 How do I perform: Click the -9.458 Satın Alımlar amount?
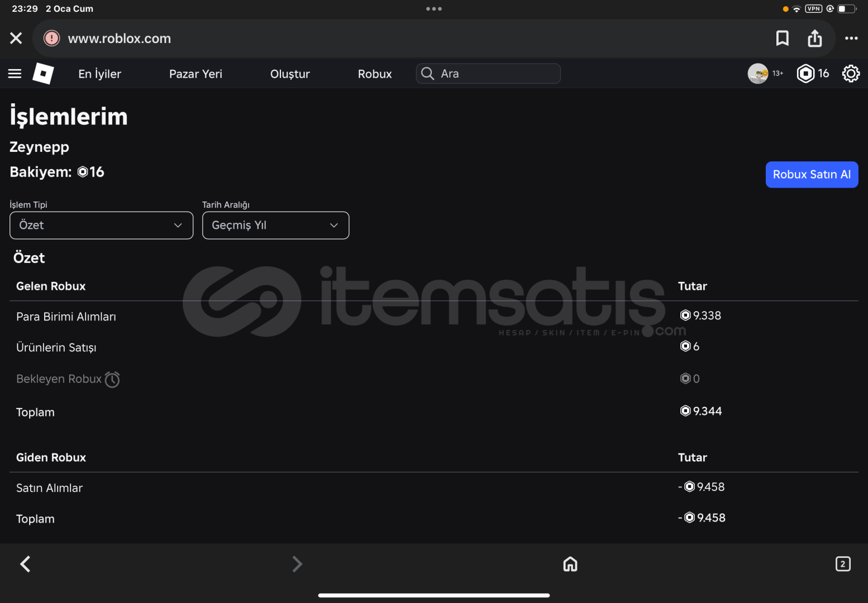click(x=701, y=487)
